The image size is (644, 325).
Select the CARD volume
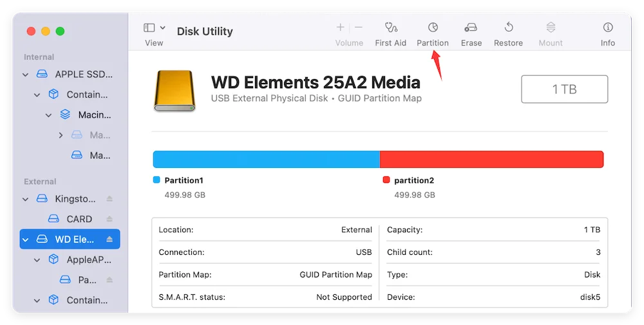(79, 219)
